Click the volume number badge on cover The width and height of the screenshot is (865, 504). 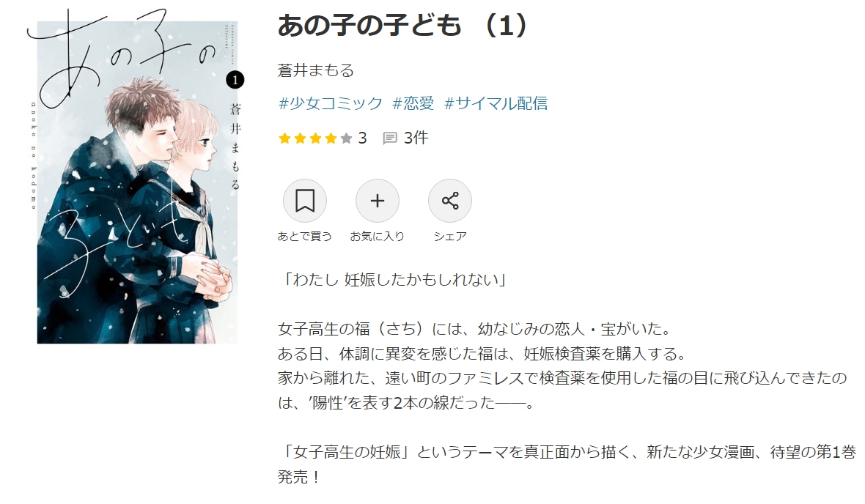point(235,81)
